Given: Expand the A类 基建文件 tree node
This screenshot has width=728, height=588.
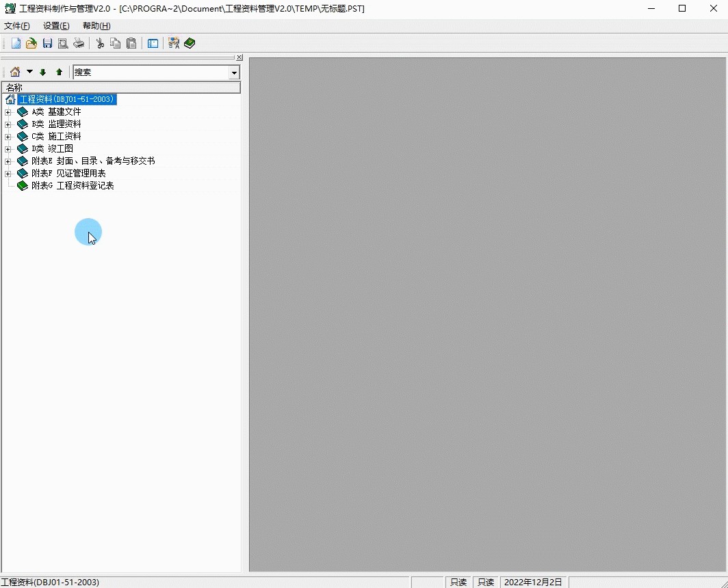Looking at the screenshot, I should coord(8,112).
